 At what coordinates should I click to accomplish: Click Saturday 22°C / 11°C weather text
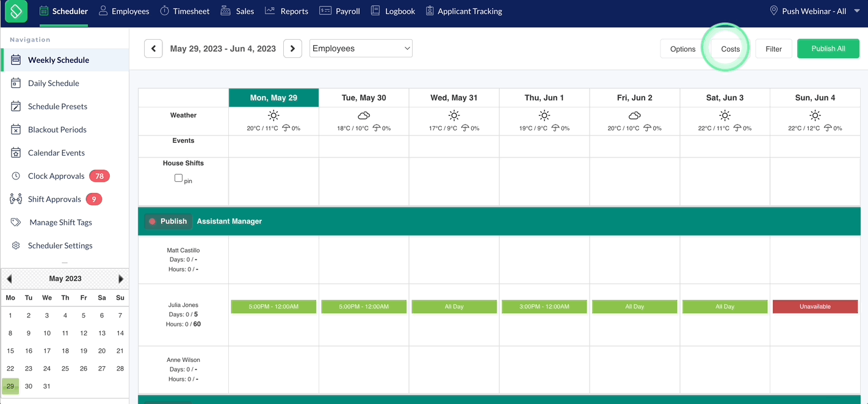point(715,129)
